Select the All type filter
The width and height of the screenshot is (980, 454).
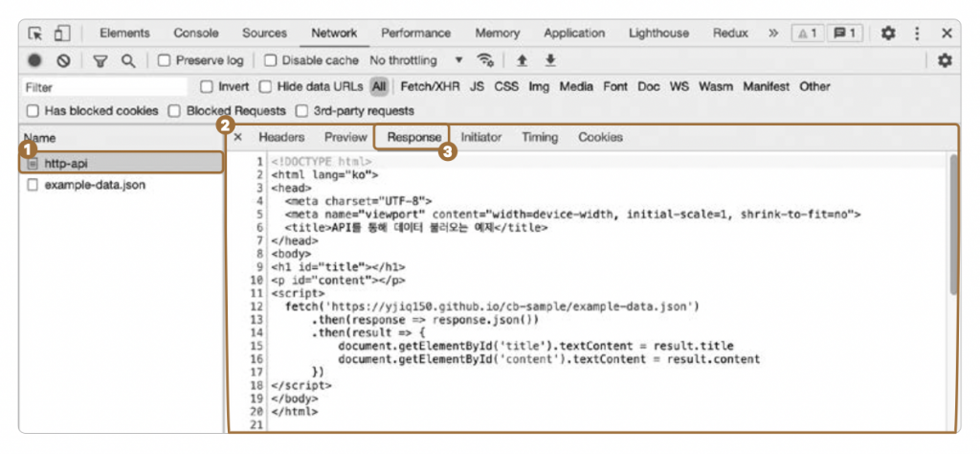pos(379,87)
